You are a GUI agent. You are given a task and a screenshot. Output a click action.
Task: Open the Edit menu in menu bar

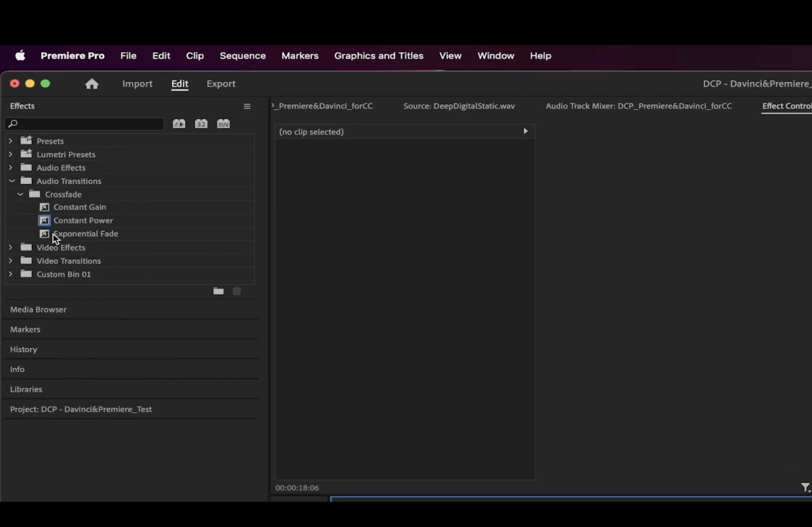[161, 56]
